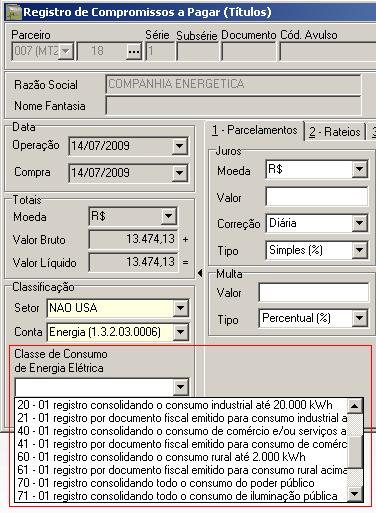Click the Parceiro code field showing 18
This screenshot has width=376, height=513.
point(102,51)
